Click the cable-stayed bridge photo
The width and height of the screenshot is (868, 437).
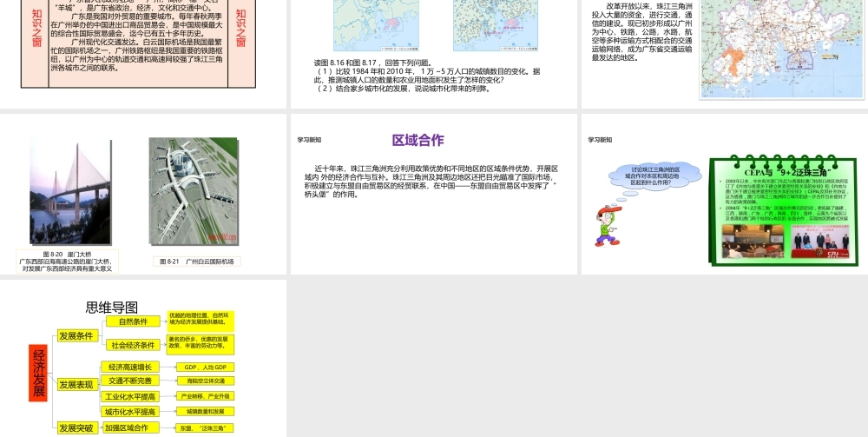click(70, 192)
